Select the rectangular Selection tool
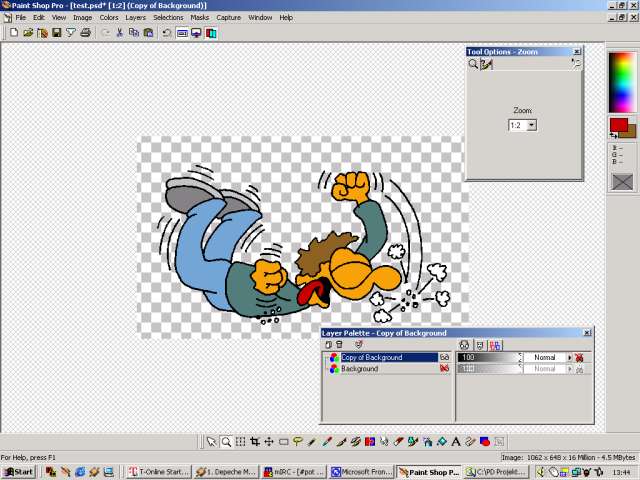640x480 pixels. 284,442
